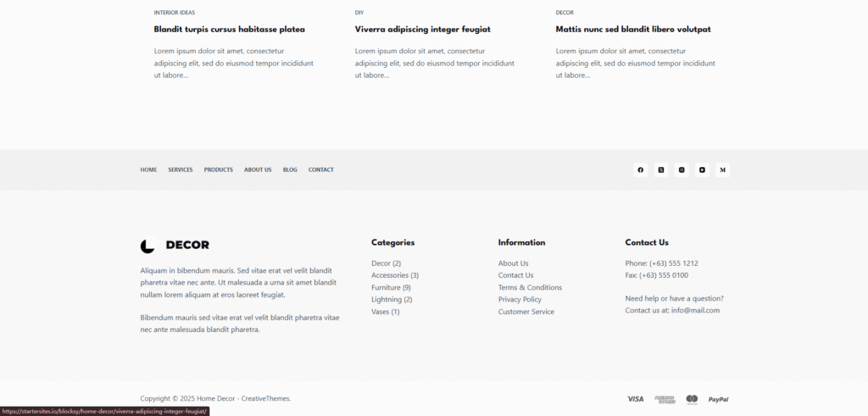Click the Interior Ideas category tag
The height and width of the screenshot is (416, 868).
tap(174, 13)
